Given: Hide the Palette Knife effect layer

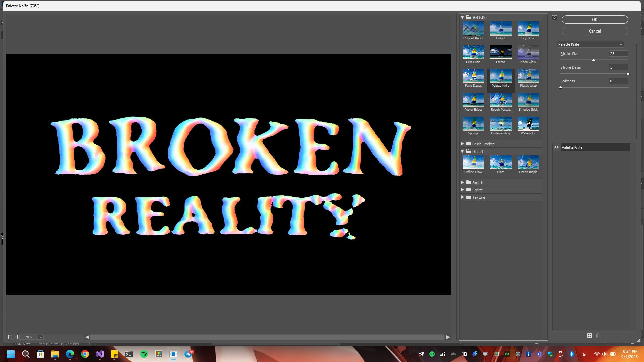Looking at the screenshot, I should [556, 147].
